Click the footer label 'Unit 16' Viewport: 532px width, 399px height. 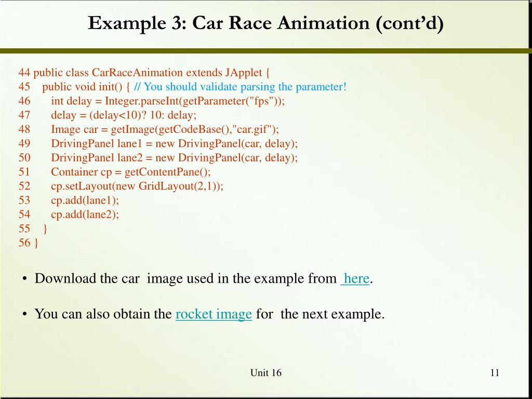pos(265,373)
